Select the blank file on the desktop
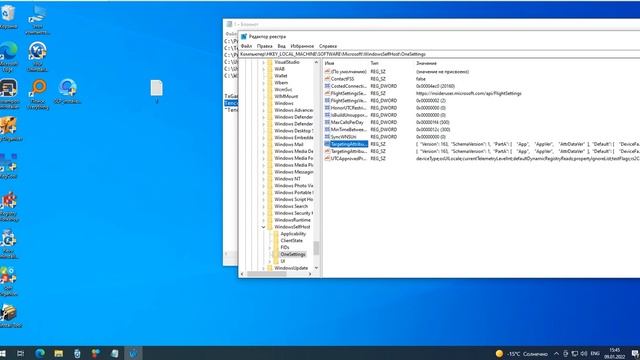This screenshot has height=360, width=640. tap(156, 91)
